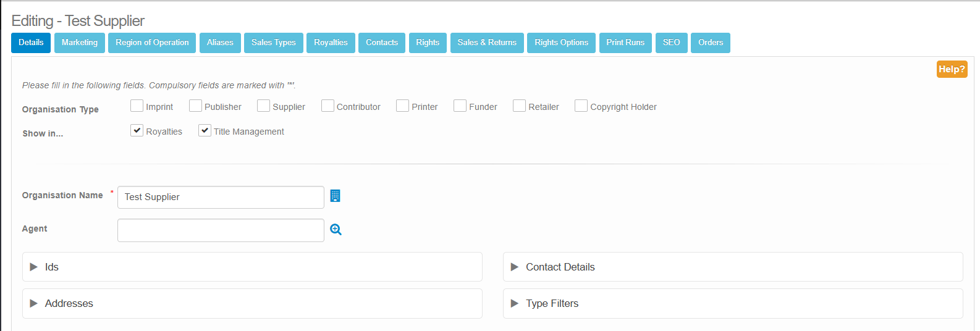The width and height of the screenshot is (980, 331).
Task: Expand the Ids section
Action: (52, 267)
